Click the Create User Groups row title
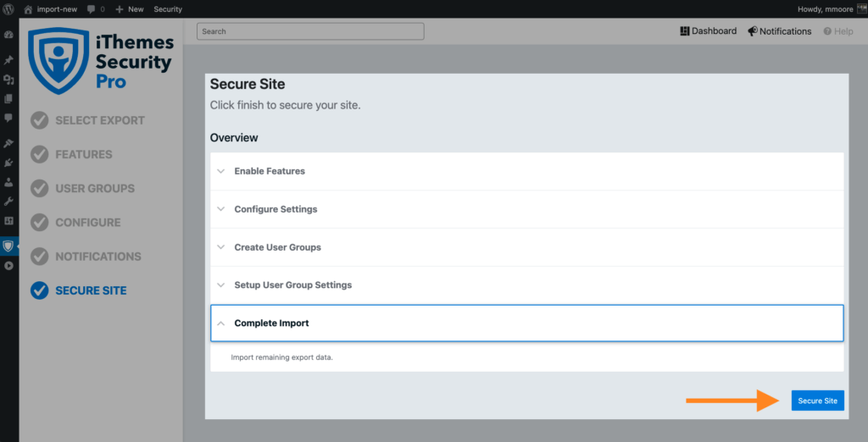 coord(277,247)
